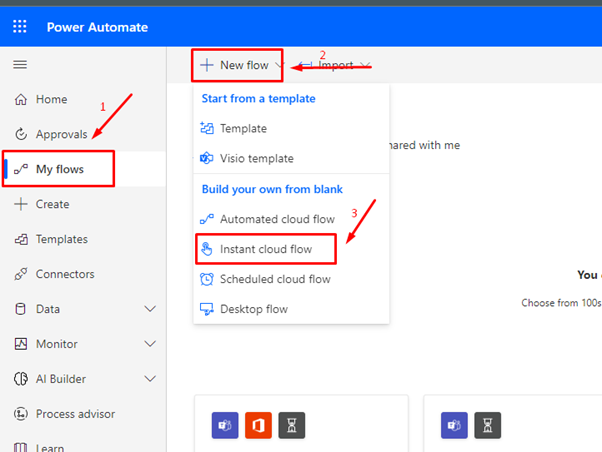This screenshot has height=452, width=602.
Task: Collapse the navigation hamburger menu
Action: point(20,65)
